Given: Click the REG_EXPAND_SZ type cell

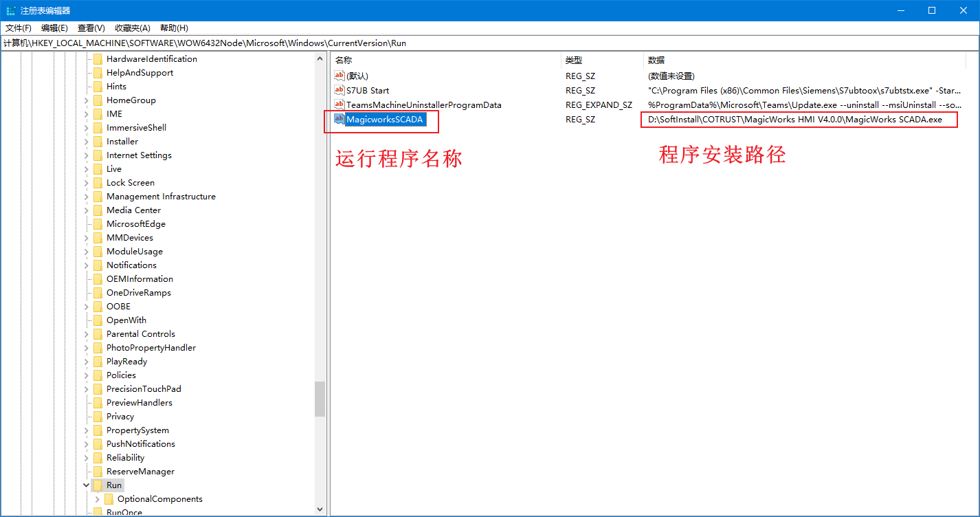Looking at the screenshot, I should point(599,104).
